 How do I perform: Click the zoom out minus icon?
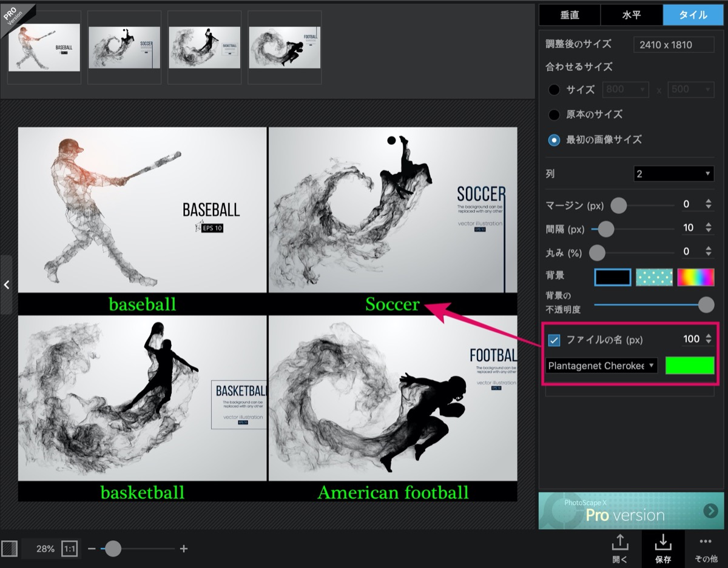tap(92, 549)
